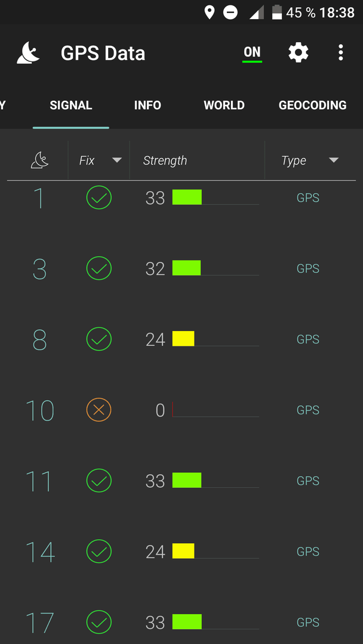The image size is (363, 644).
Task: Expand the Type filter dropdown arrow
Action: [334, 160]
